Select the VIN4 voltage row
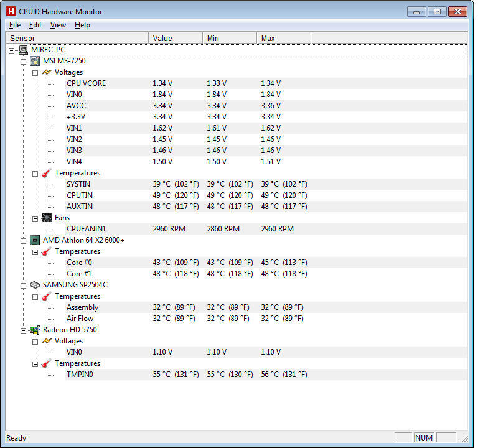 (x=266, y=162)
